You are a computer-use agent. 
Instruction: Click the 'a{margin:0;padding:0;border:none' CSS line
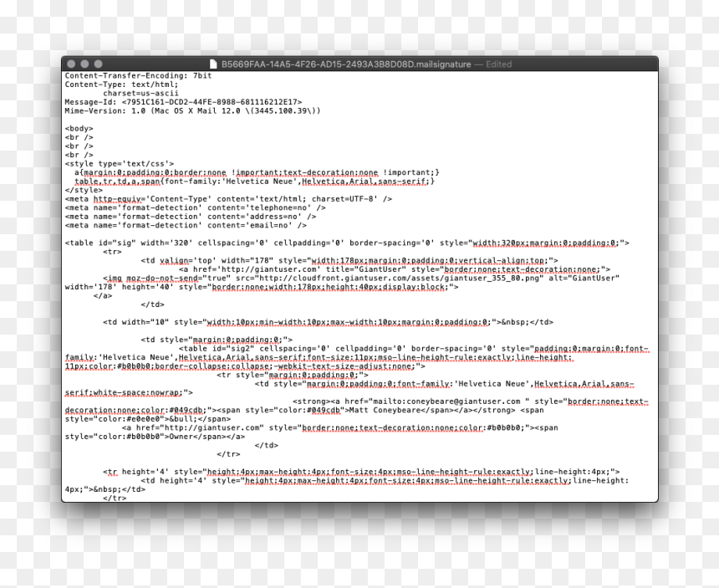pyautogui.click(x=257, y=172)
